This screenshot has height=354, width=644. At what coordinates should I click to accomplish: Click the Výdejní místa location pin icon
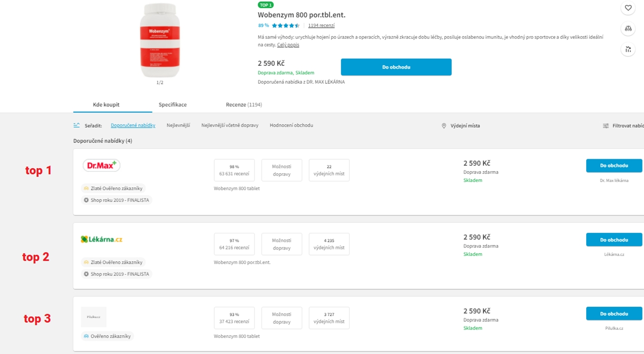tap(444, 126)
